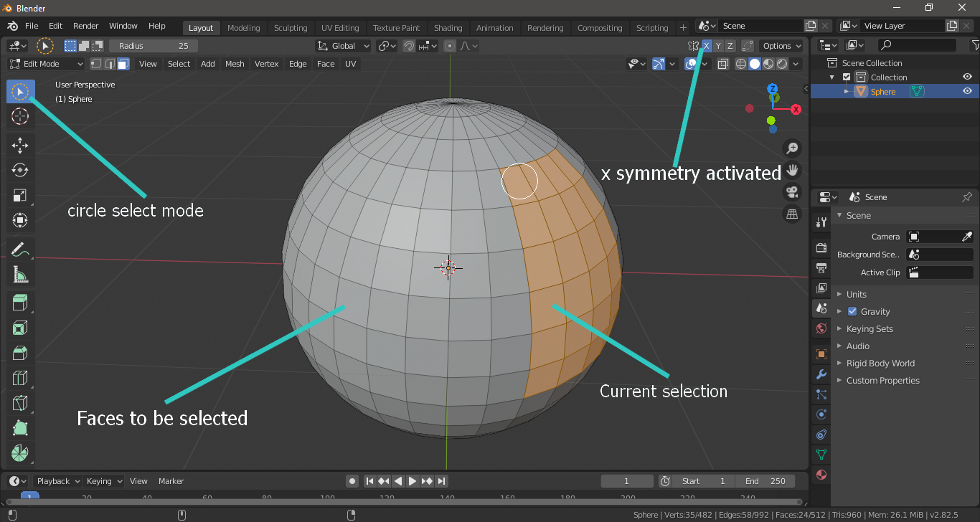The image size is (980, 522).
Task: Expand the Keying Sets panel
Action: tap(870, 328)
